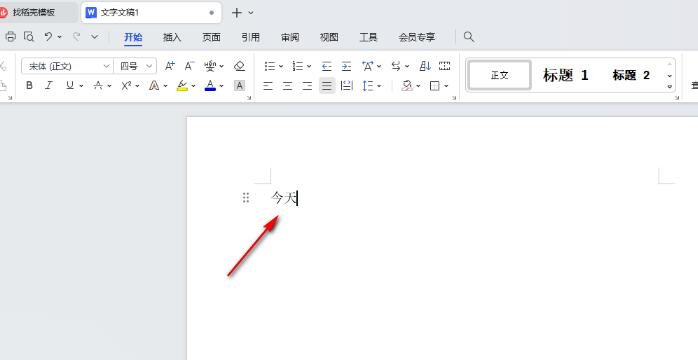Apply blue font color
The width and height of the screenshot is (698, 360).
(210, 85)
